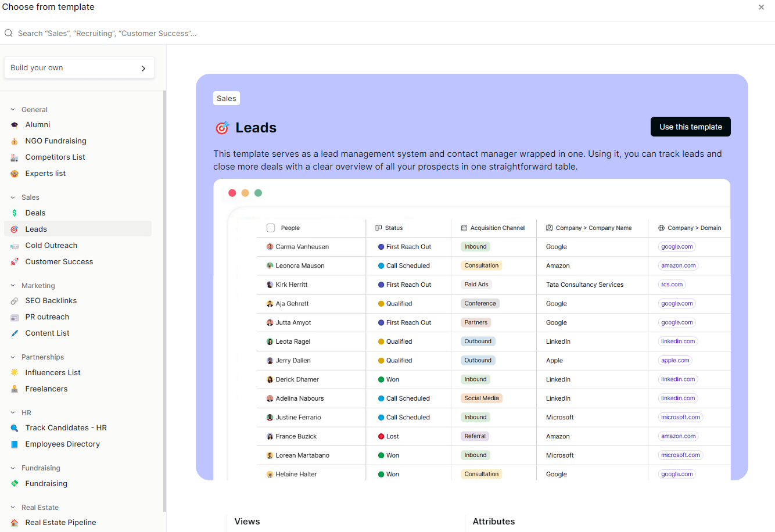This screenshot has height=532, width=775.
Task: Click the Content List pencil icon
Action: click(x=15, y=333)
